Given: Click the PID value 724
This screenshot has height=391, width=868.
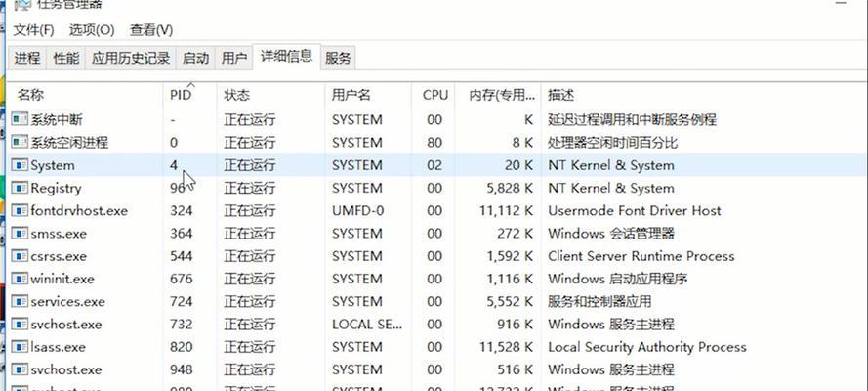Looking at the screenshot, I should pyautogui.click(x=182, y=301).
